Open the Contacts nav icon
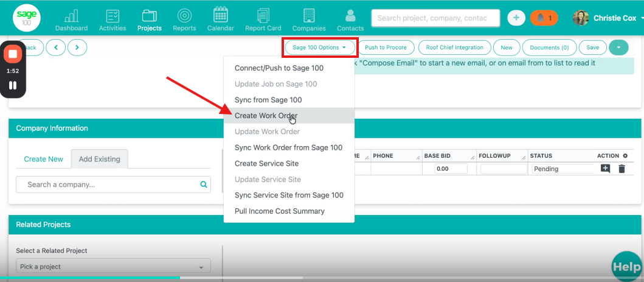This screenshot has width=644, height=282. click(x=350, y=21)
